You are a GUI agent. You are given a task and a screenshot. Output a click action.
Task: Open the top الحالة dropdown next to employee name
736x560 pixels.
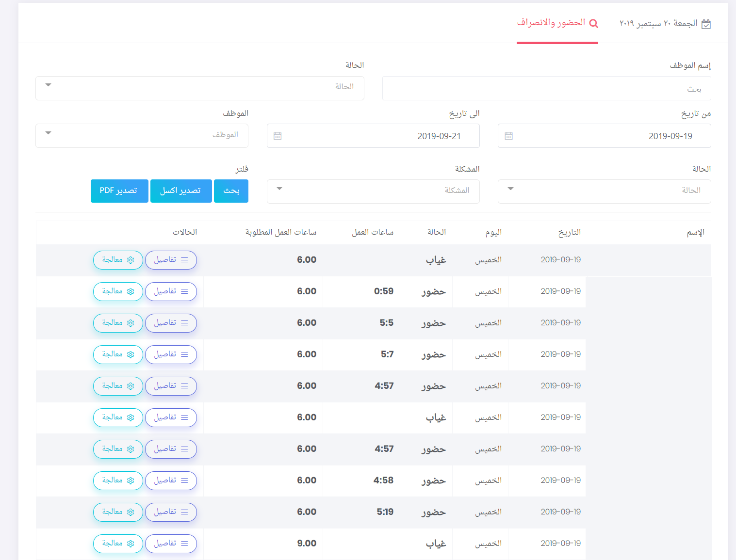coord(199,88)
